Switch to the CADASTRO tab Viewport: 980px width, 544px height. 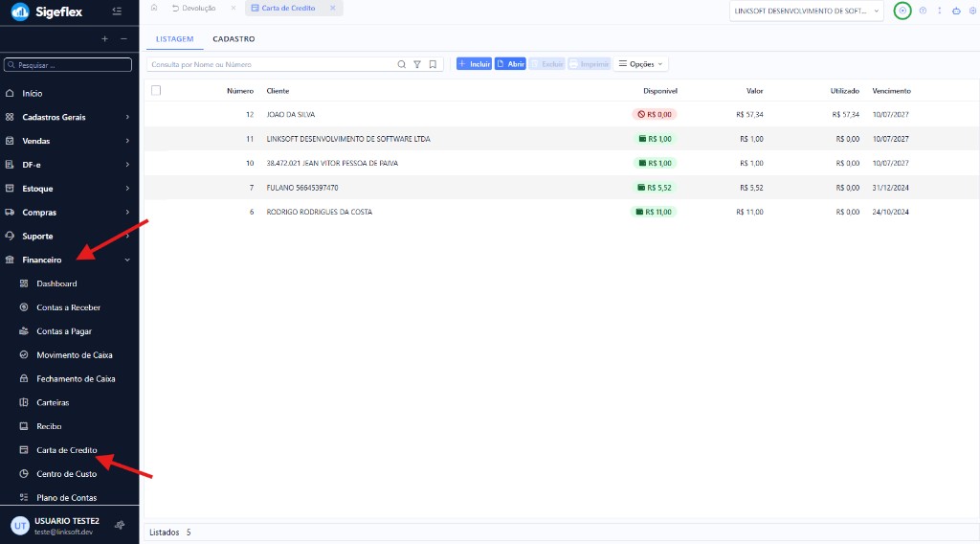[x=234, y=38]
